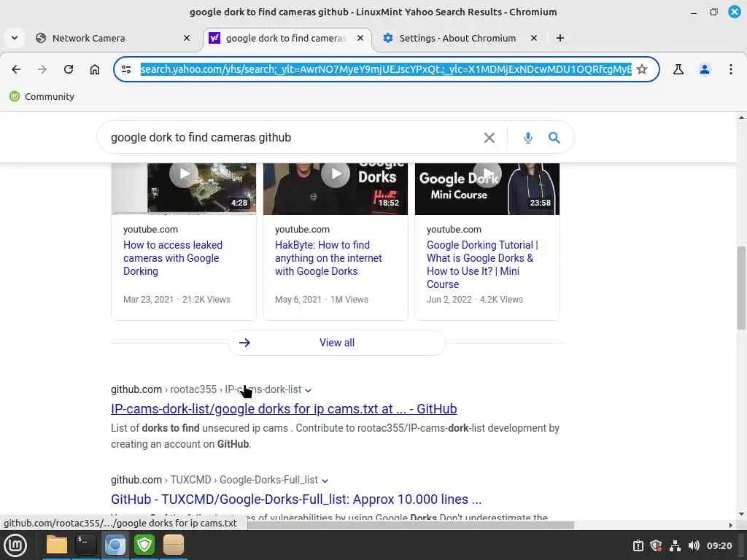Start voice search with microphone
This screenshot has width=747, height=560.
528,138
